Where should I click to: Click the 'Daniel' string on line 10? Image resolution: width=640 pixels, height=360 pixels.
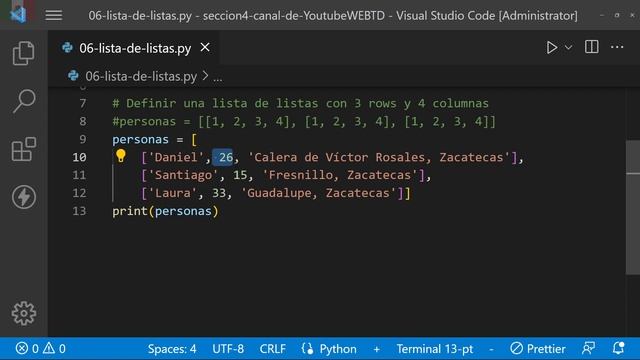point(176,157)
